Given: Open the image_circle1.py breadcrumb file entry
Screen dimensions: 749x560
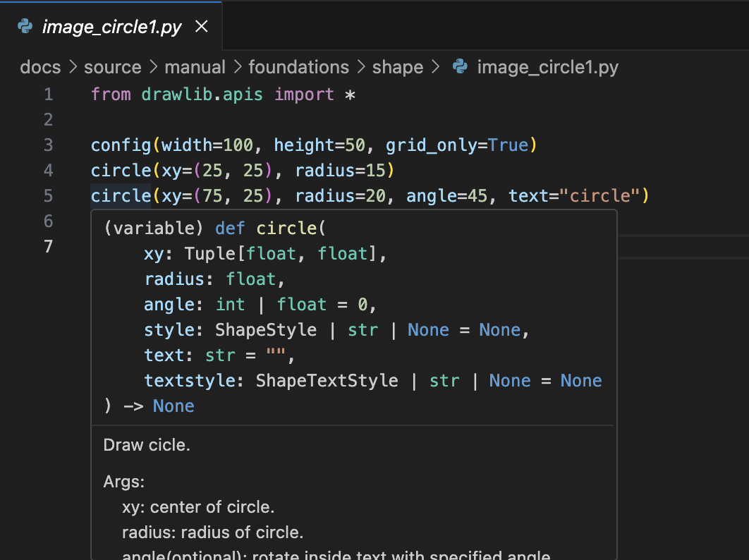Looking at the screenshot, I should tap(547, 67).
